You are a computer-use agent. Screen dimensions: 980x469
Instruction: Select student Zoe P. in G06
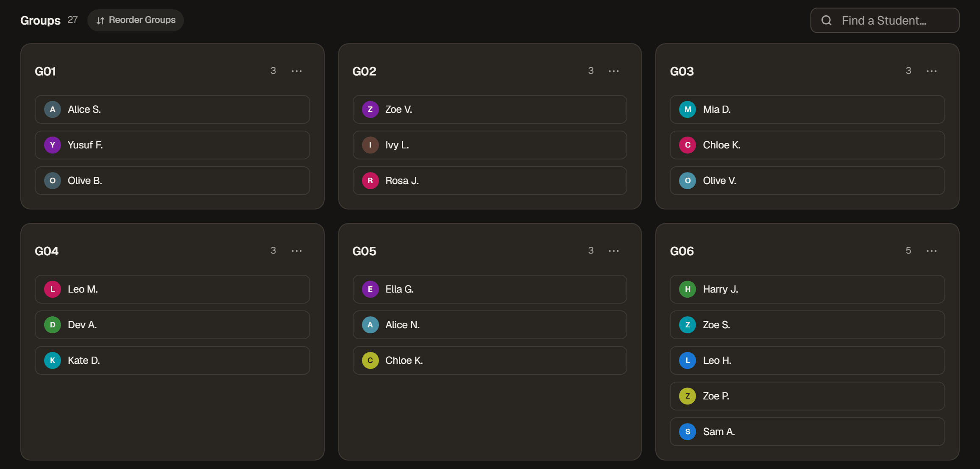click(x=807, y=396)
